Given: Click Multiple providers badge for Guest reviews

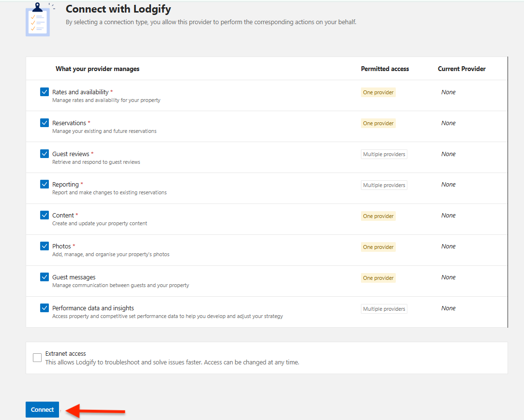Looking at the screenshot, I should (x=384, y=154).
